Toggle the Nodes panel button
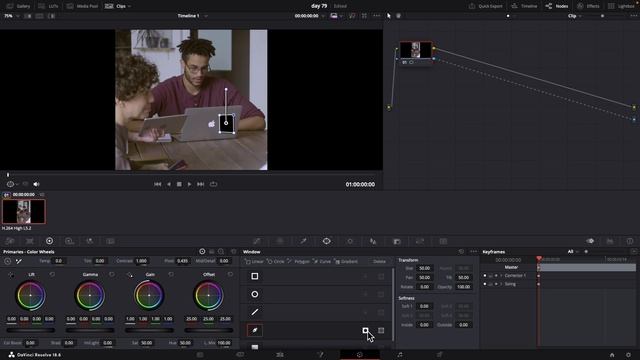 coord(557,6)
